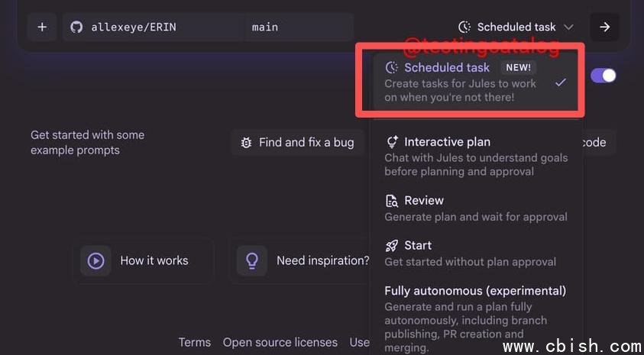This screenshot has width=644, height=355.
Task: Click the rocket icon beside Start
Action: pyautogui.click(x=392, y=246)
